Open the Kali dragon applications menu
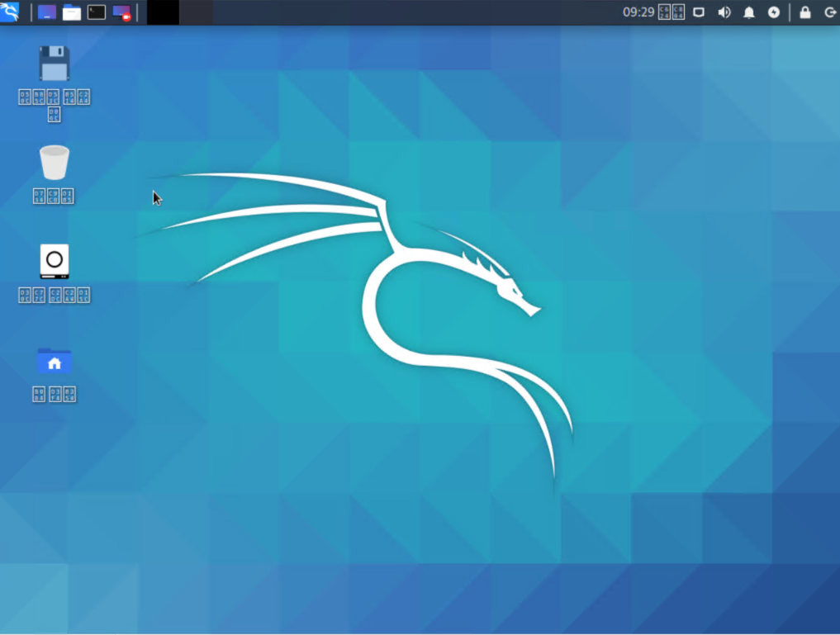The height and width of the screenshot is (635, 840). tap(10, 12)
